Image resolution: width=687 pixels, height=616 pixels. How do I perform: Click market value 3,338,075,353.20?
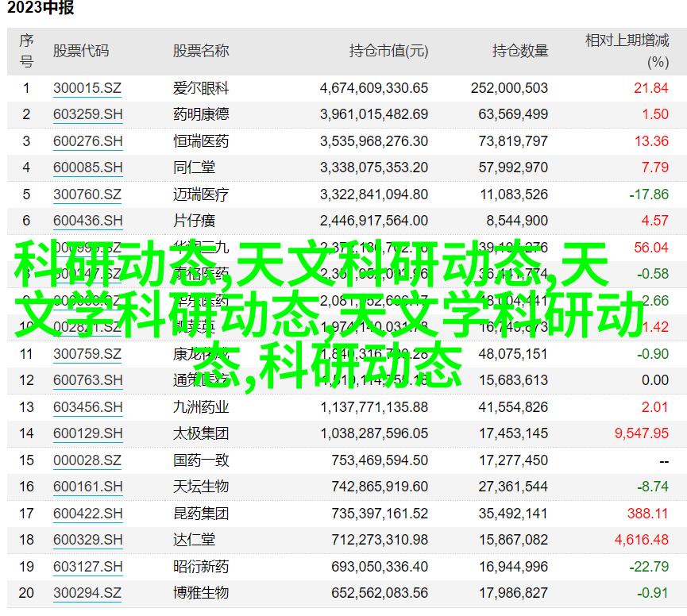click(x=374, y=167)
